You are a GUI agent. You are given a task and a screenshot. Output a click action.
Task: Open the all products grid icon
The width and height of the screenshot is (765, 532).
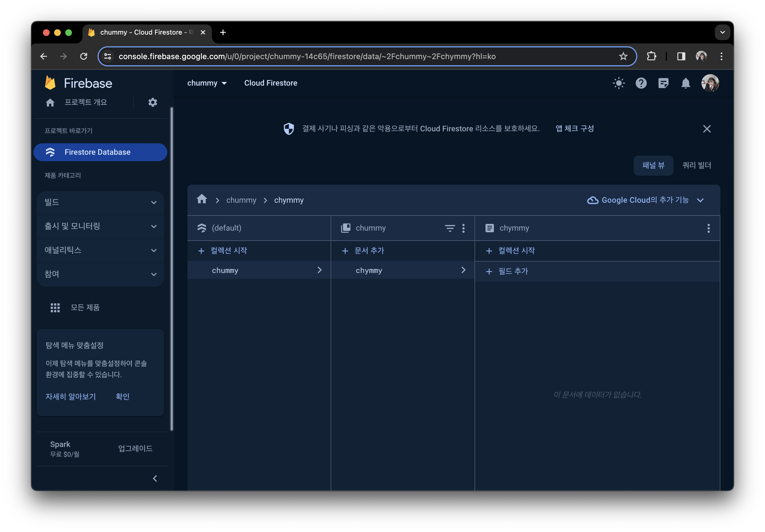[x=55, y=307]
